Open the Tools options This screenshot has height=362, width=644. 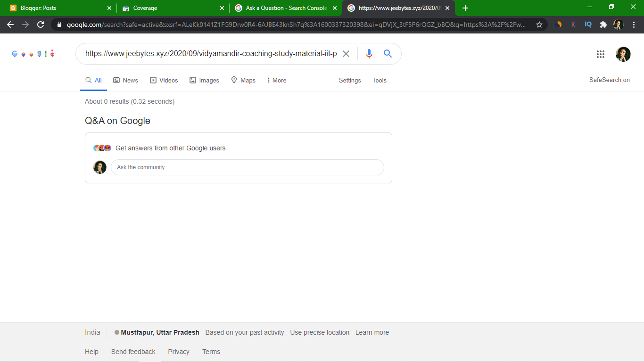coord(379,80)
